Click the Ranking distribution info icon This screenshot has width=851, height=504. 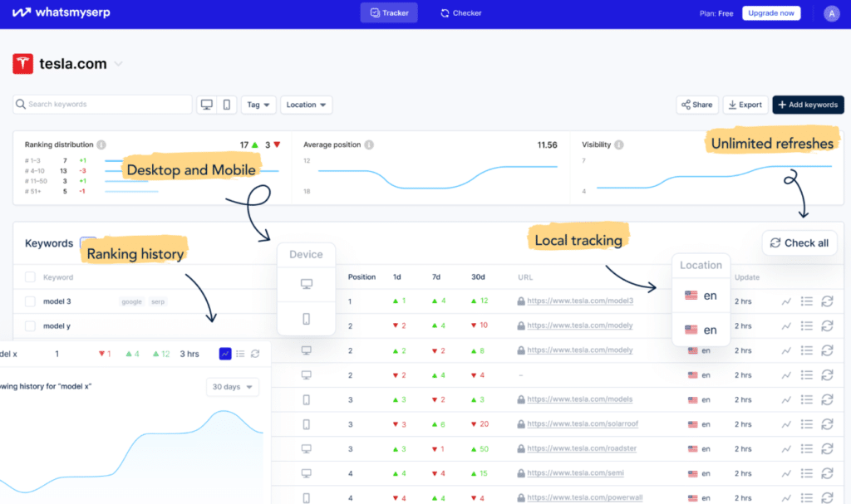[101, 144]
